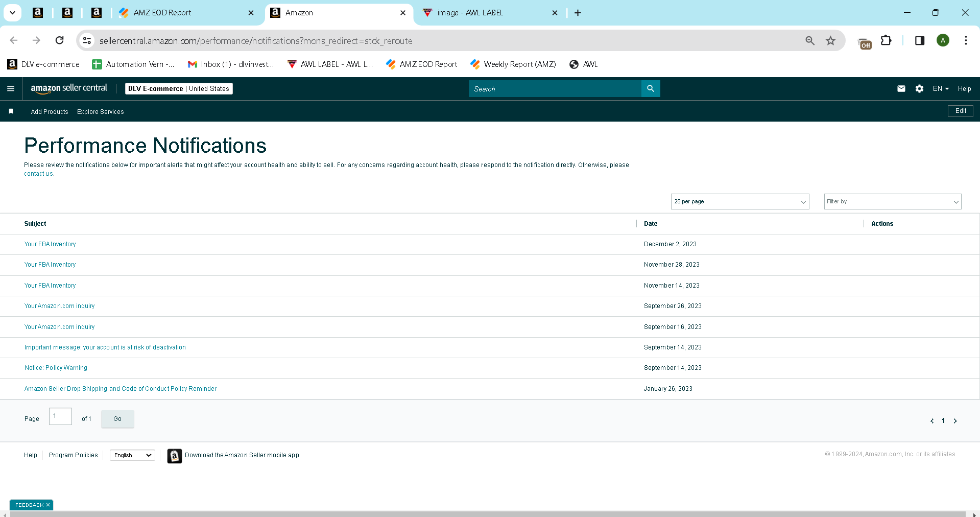Viewport: 980px width, 517px height.
Task: Open the account at risk of deactivation message
Action: coord(105,347)
